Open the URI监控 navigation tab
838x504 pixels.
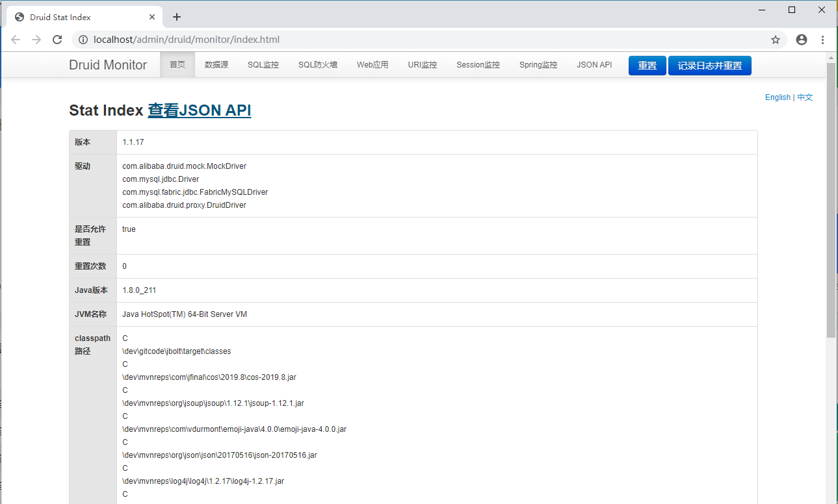point(423,65)
